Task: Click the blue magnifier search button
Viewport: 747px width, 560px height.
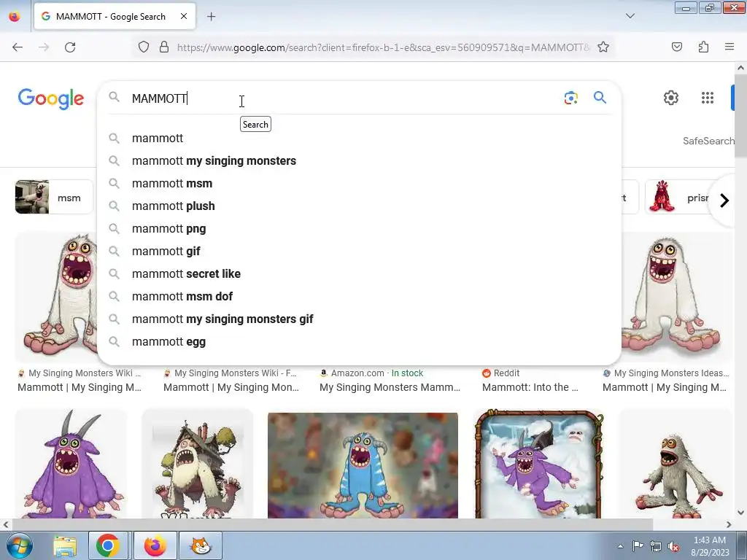Action: [x=600, y=98]
